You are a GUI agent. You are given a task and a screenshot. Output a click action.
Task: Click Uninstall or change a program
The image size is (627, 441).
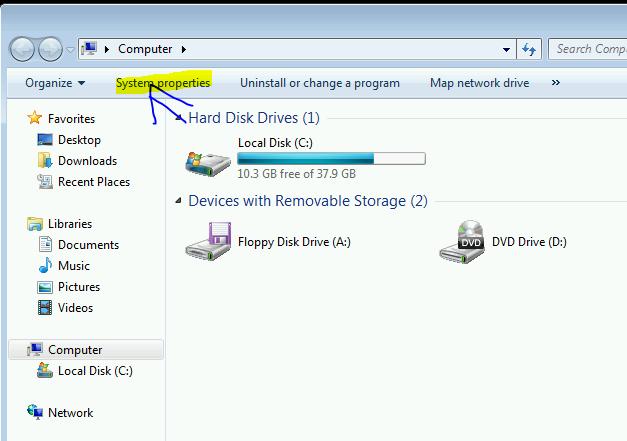pyautogui.click(x=319, y=83)
